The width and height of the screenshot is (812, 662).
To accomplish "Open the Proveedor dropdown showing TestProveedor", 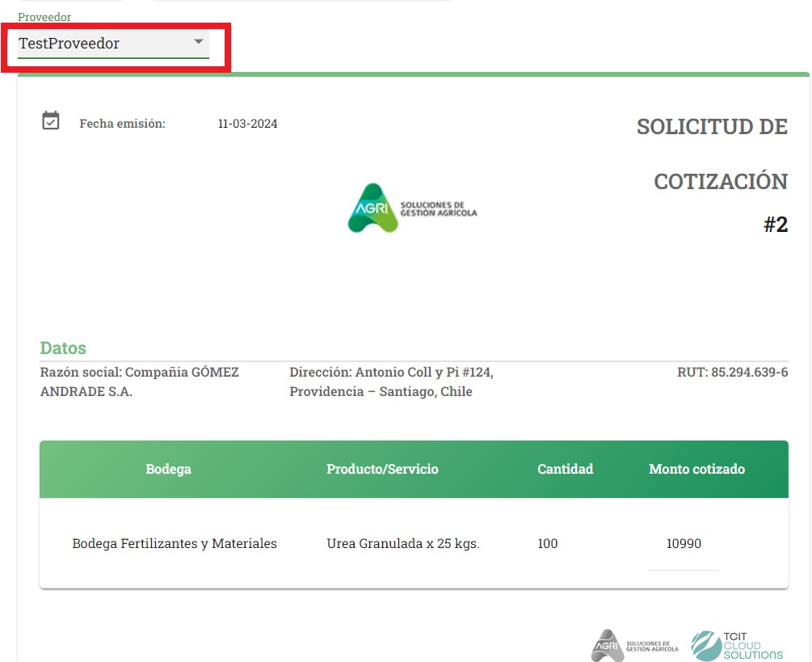I will point(113,44).
